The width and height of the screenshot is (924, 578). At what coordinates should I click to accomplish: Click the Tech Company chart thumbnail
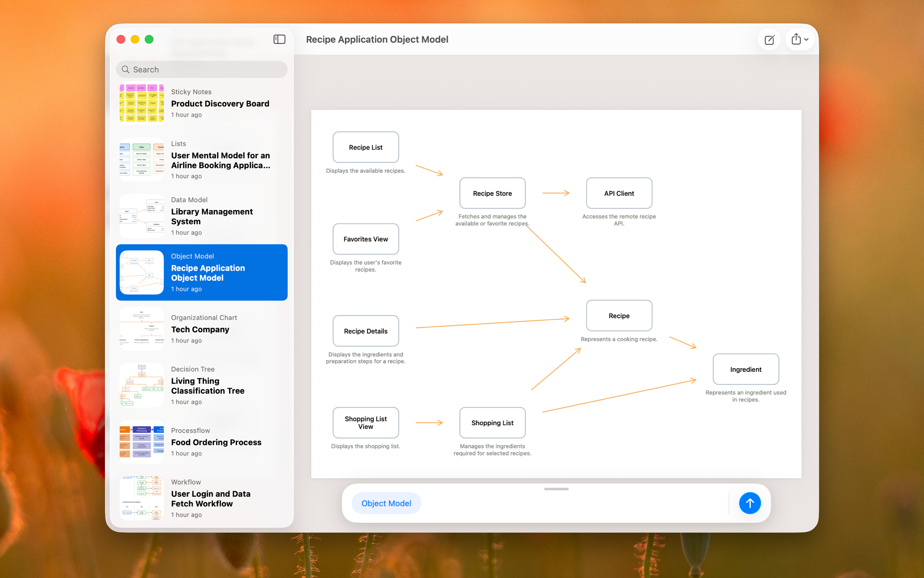[142, 329]
